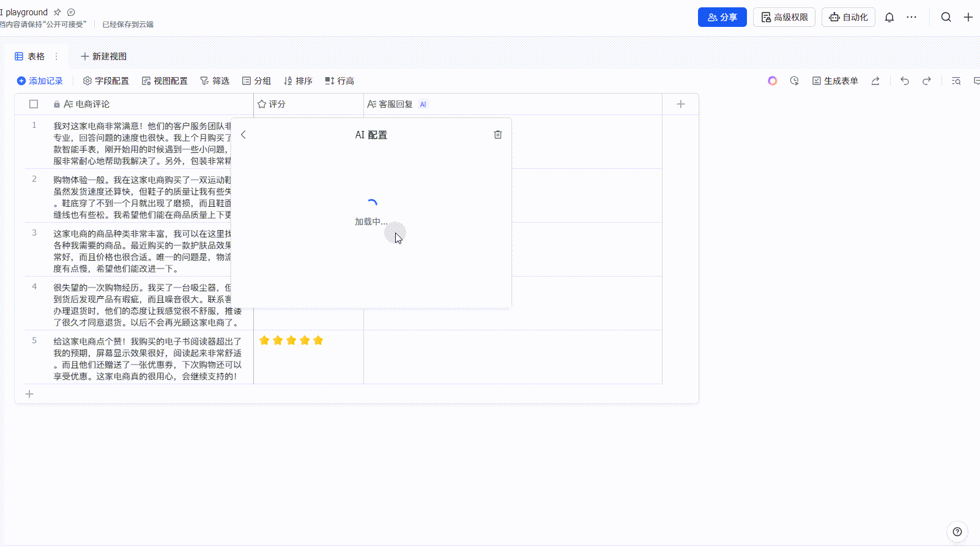The image size is (980, 547).
Task: Toggle the select-all checkbox in table header
Action: [x=34, y=104]
